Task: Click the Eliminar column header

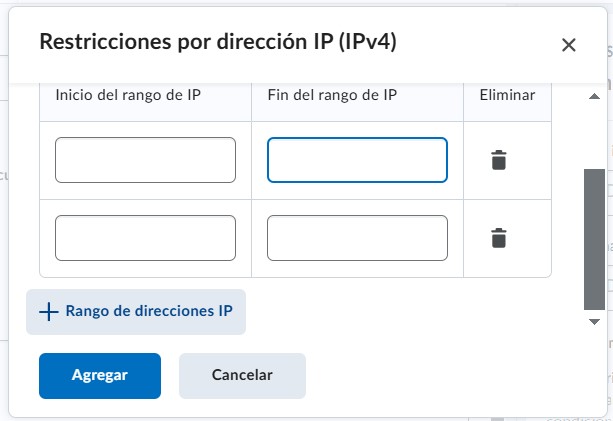Action: click(507, 95)
